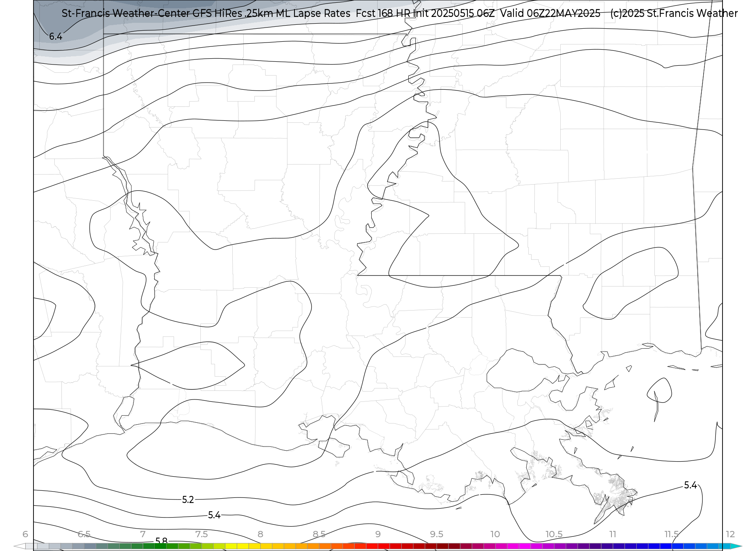Click the colorbar tick label 9.5

click(x=436, y=534)
